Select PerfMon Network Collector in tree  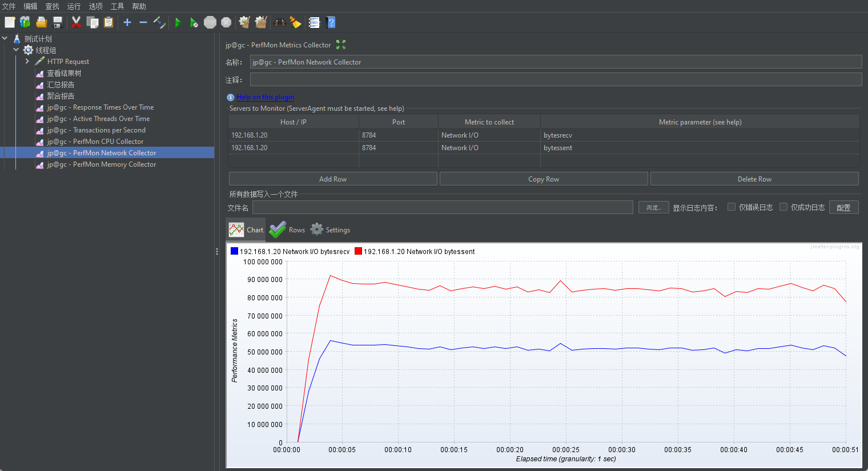102,153
